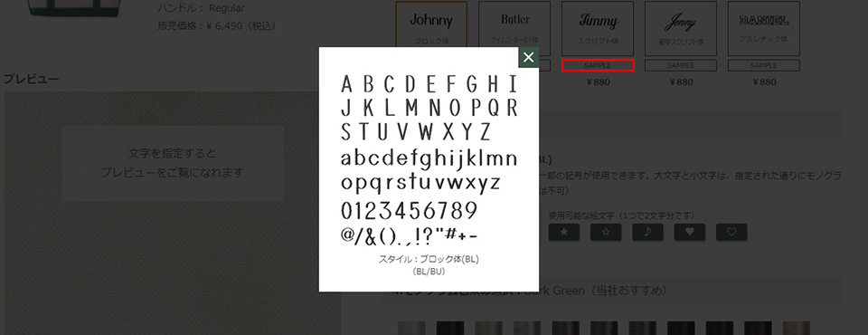Choose the Jenny thin script font
The image size is (868, 335).
tap(681, 28)
